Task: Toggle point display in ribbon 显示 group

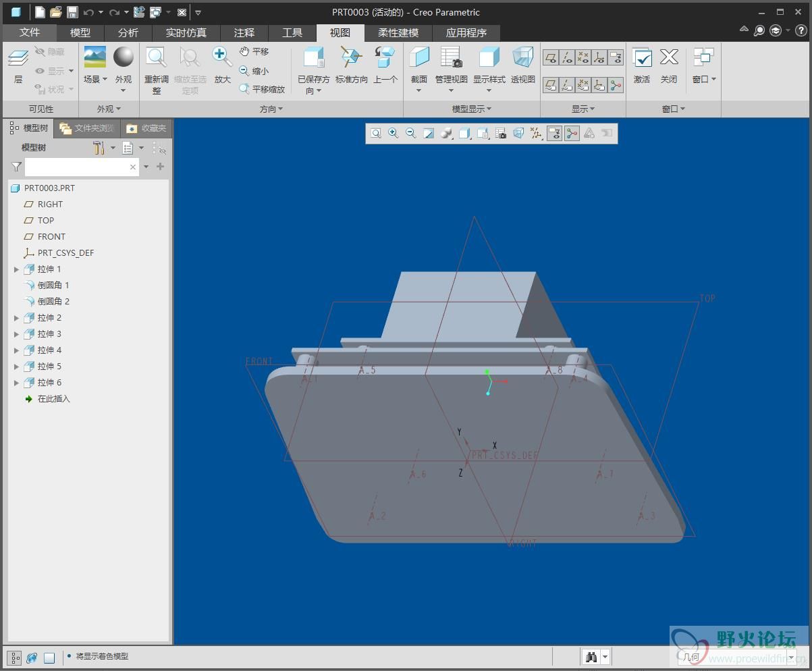Action: click(583, 57)
